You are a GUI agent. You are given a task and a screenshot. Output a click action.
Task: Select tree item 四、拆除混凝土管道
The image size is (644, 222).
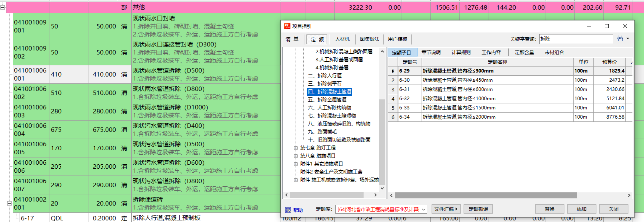point(330,92)
